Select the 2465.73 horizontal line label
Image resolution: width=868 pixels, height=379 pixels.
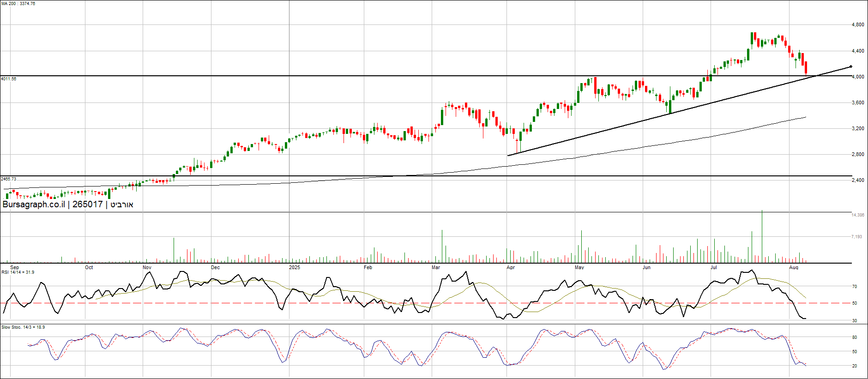[9, 179]
